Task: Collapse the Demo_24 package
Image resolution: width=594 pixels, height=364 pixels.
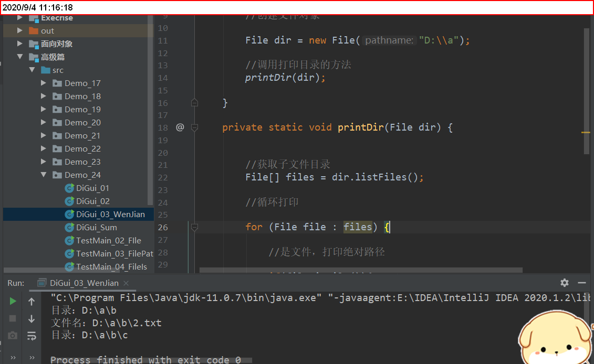Action: click(x=44, y=175)
